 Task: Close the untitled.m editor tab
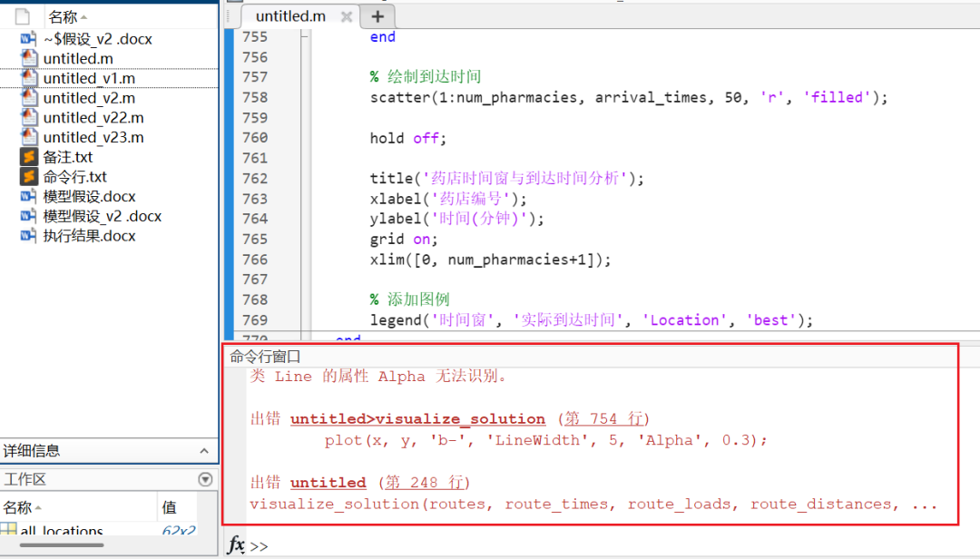pyautogui.click(x=347, y=17)
